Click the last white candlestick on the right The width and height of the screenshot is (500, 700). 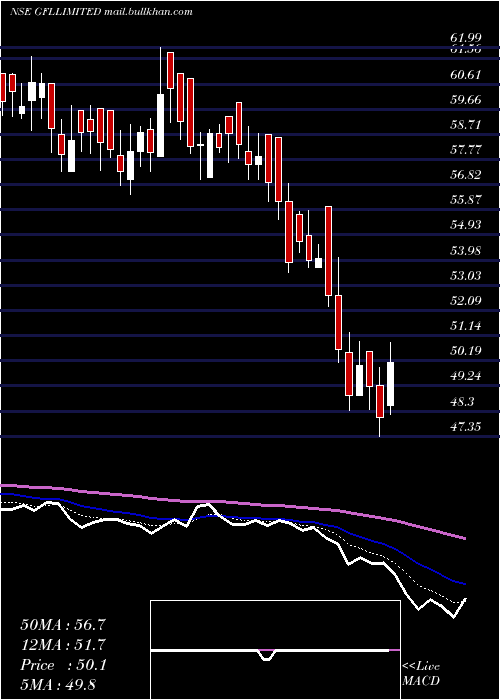pyautogui.click(x=390, y=383)
